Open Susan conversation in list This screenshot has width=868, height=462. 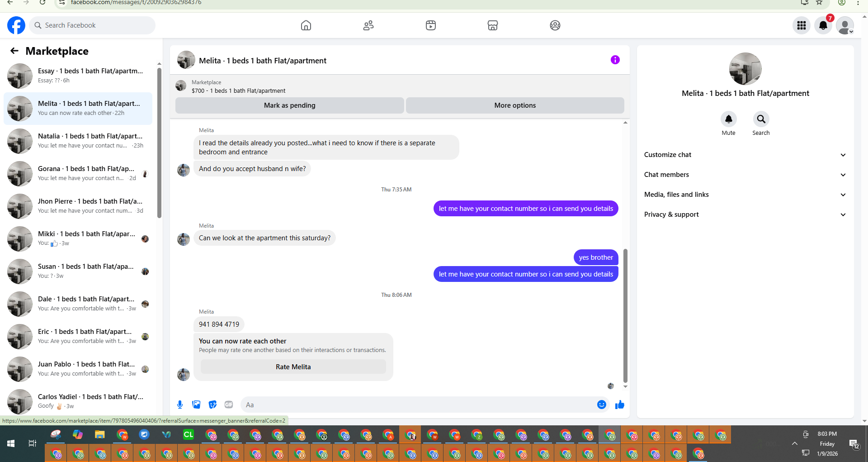tap(78, 271)
